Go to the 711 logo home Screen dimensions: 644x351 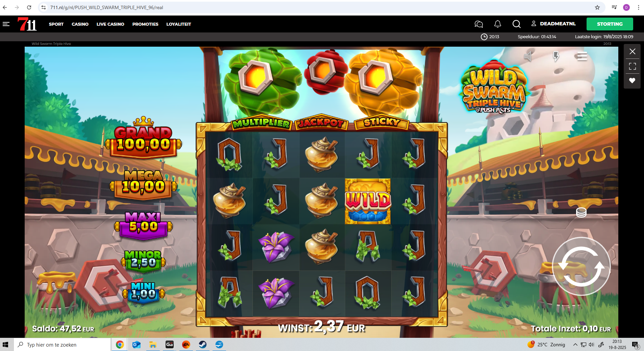tap(27, 24)
